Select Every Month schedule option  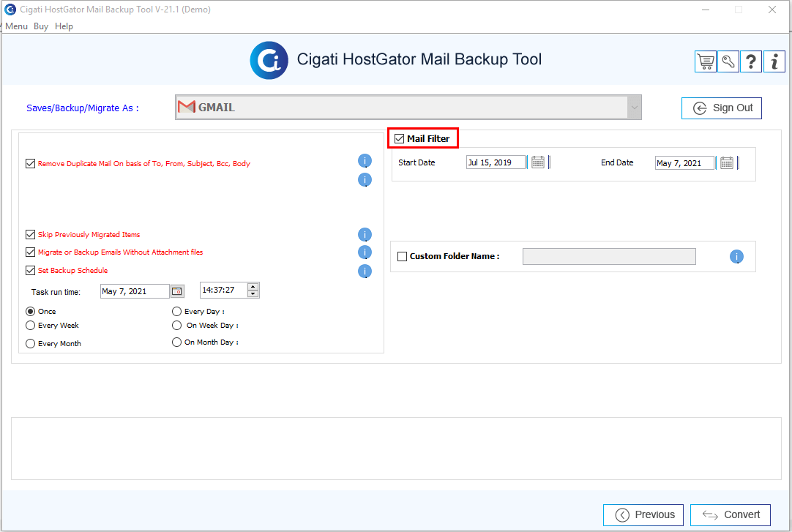click(x=30, y=344)
